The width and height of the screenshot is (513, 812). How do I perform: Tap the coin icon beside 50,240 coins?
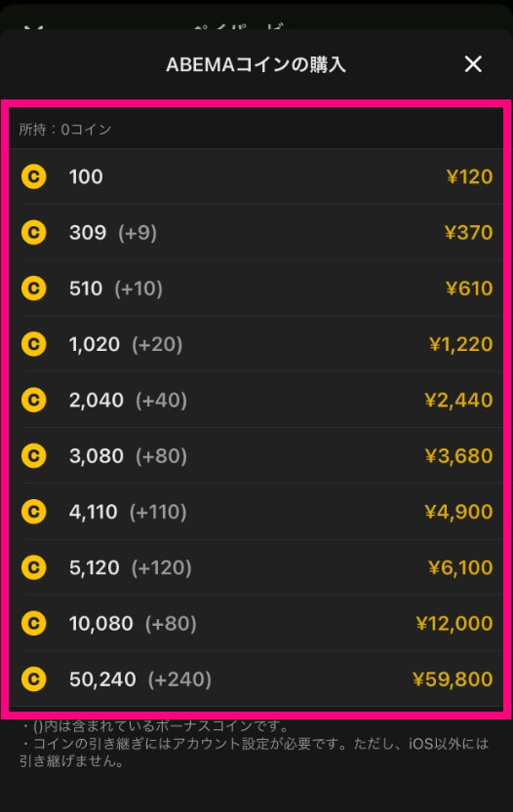(x=34, y=679)
